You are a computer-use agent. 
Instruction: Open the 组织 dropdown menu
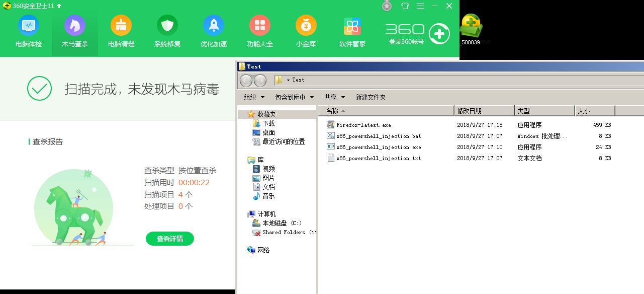pos(253,97)
